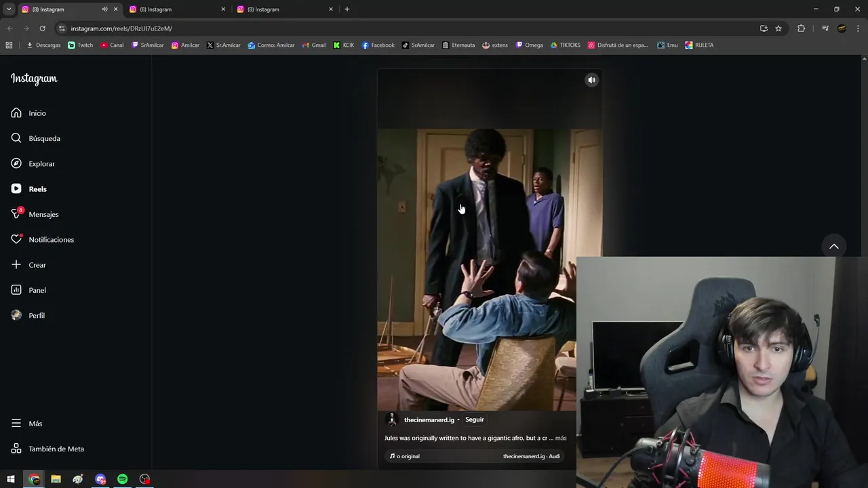Screen dimensions: 868x488
Task: Open the Sr.Amilcar X bookmark
Action: (223, 45)
